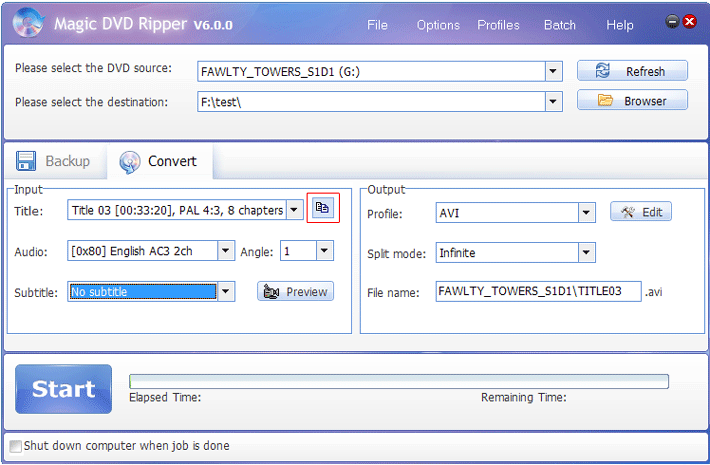Click the disc Convert icon
Image resolution: width=710 pixels, height=465 pixels.
130,162
